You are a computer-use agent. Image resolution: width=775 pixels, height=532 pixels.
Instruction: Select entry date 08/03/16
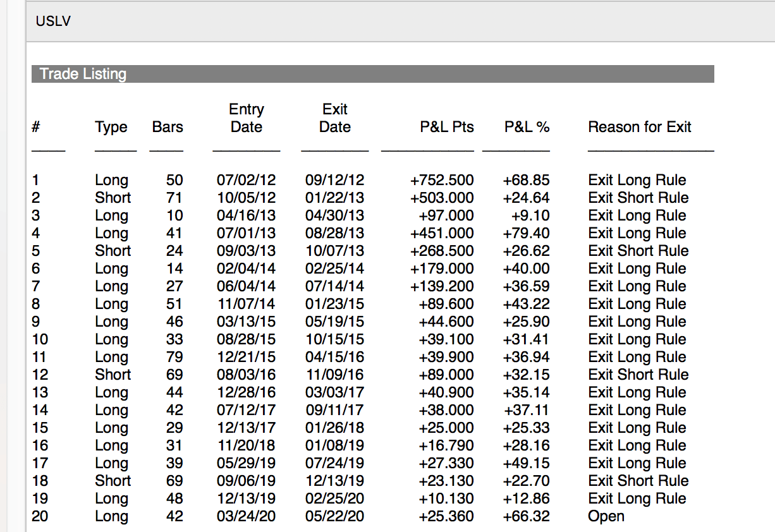[x=247, y=375]
